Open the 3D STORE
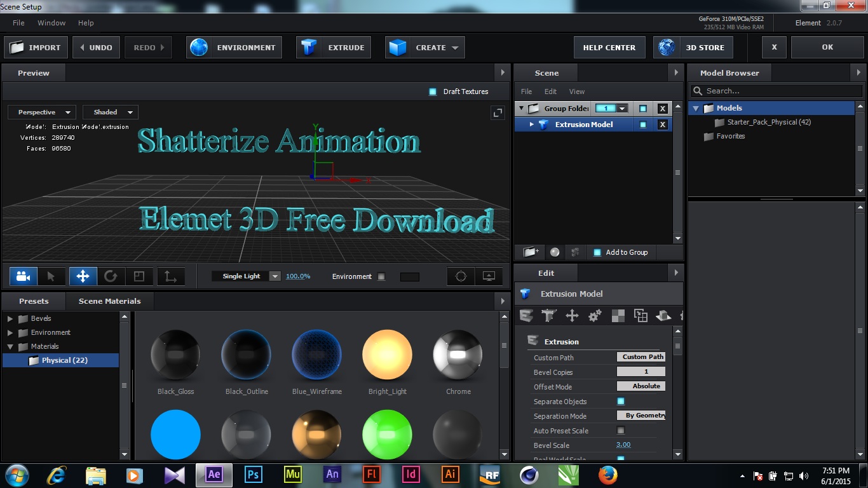 coord(693,48)
